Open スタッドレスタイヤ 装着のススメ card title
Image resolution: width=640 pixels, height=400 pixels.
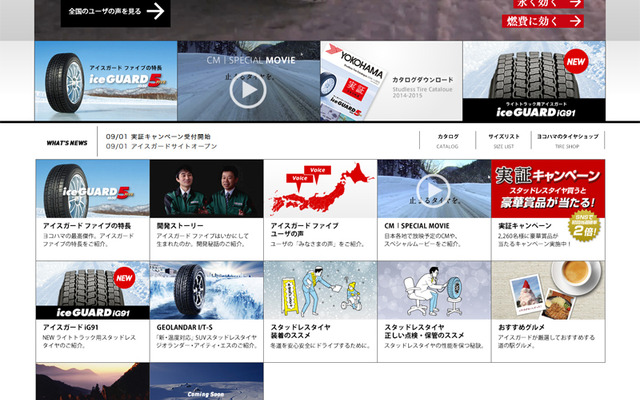[x=301, y=331]
